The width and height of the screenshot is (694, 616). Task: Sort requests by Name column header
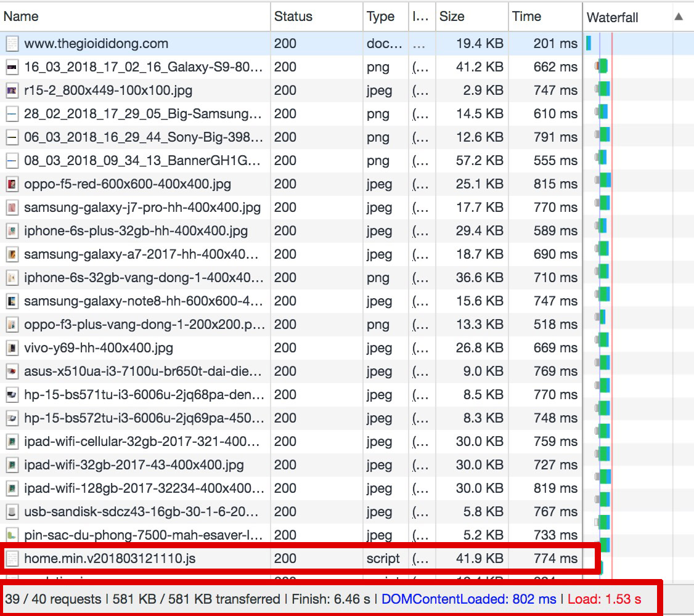[21, 17]
